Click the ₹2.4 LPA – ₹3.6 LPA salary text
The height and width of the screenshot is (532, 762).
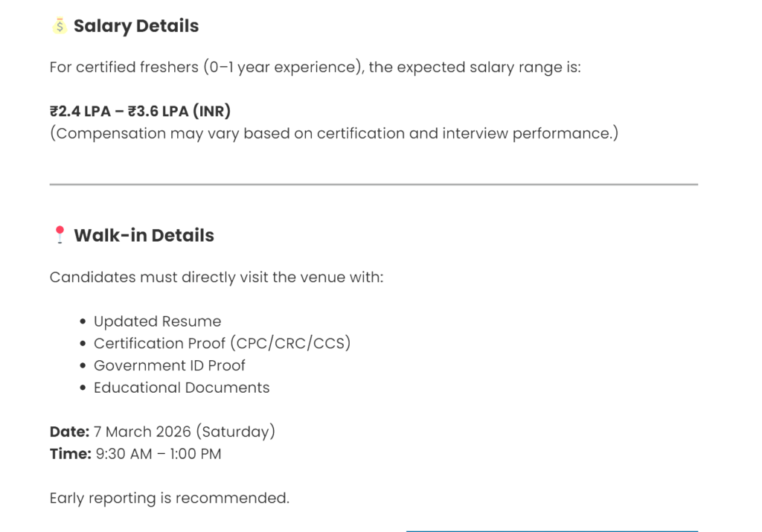point(140,112)
